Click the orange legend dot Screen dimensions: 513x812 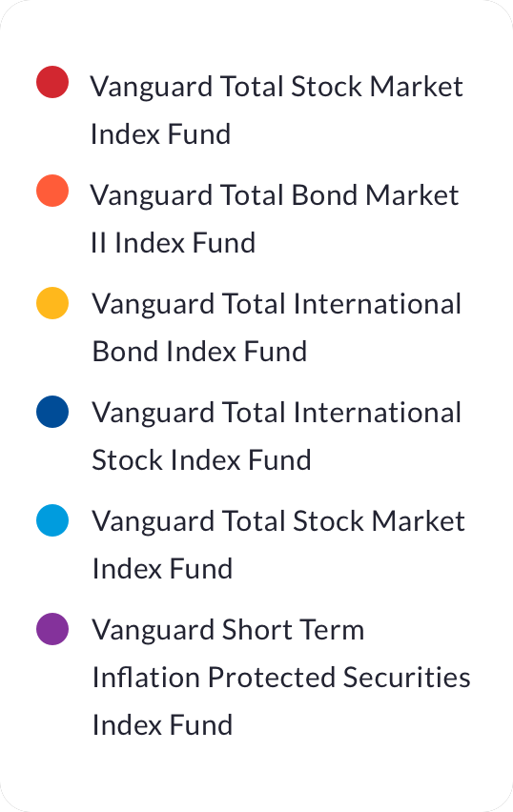point(52,191)
